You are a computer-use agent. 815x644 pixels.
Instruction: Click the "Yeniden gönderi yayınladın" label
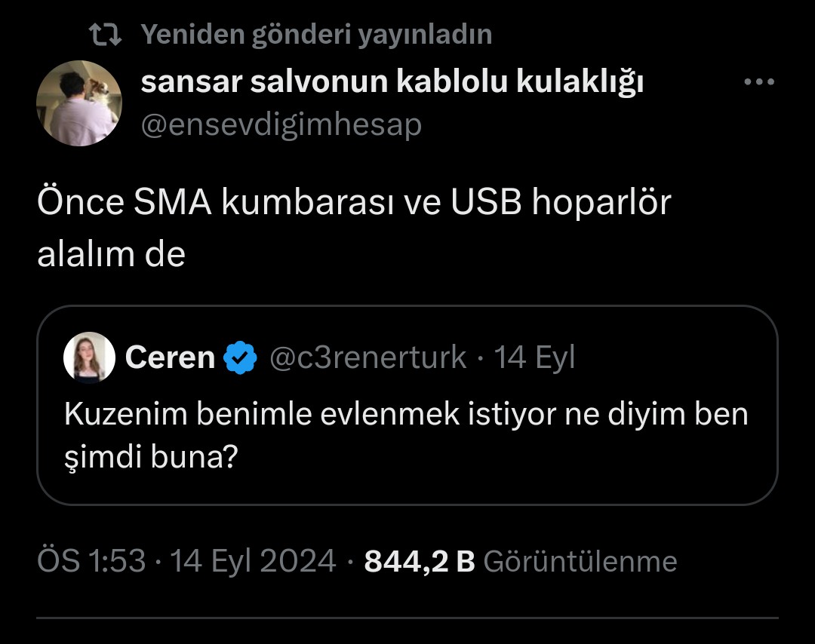coord(316,34)
